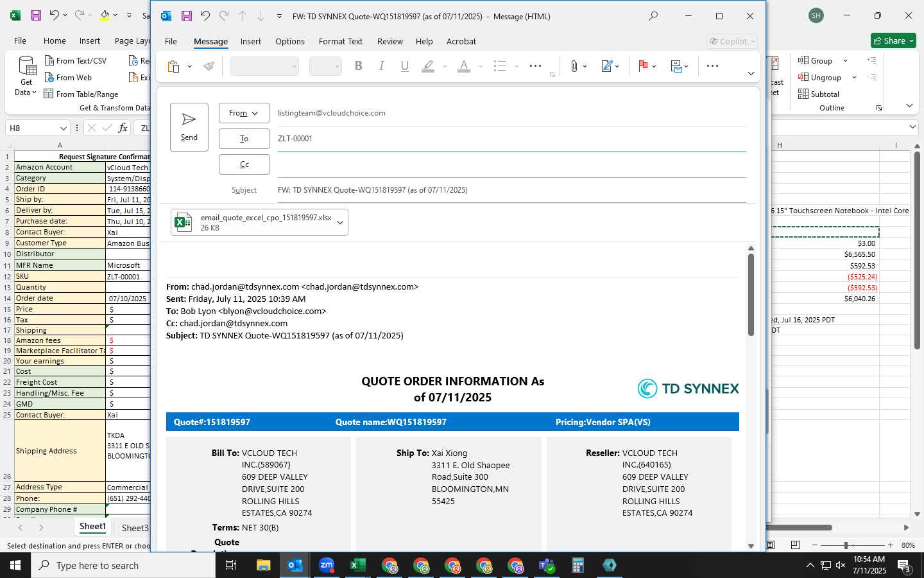Open the Home tab in Excel

click(x=55, y=40)
